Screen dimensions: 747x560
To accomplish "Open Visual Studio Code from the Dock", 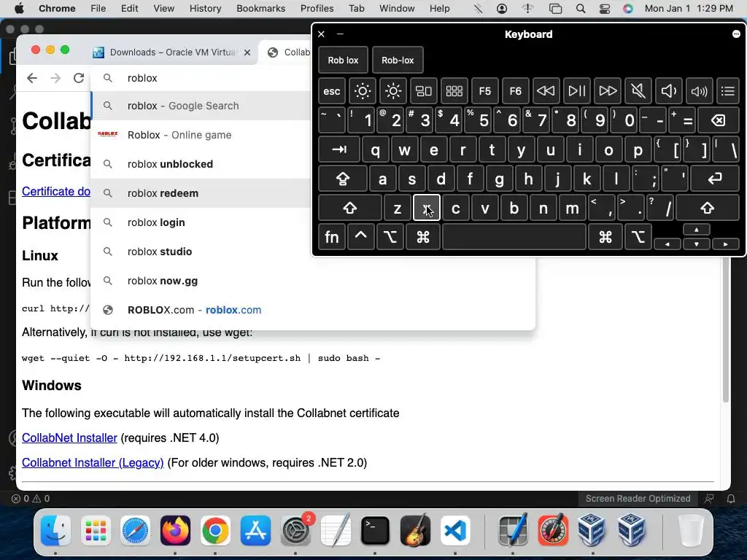I will [x=455, y=530].
